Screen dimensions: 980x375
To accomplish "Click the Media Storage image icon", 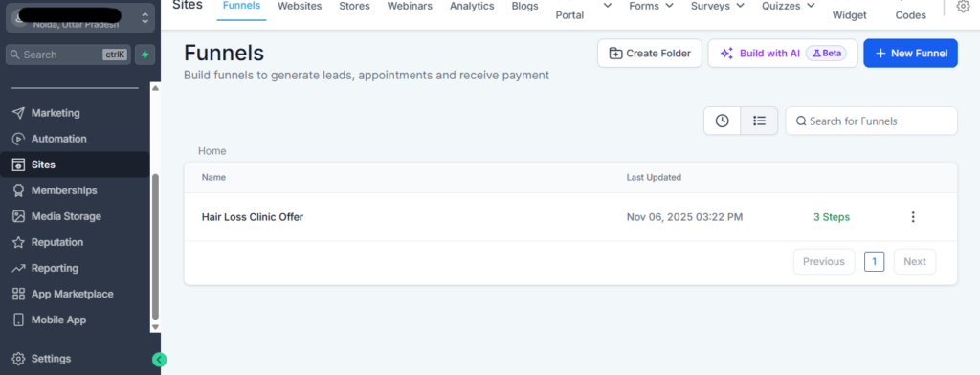I will pyautogui.click(x=19, y=216).
